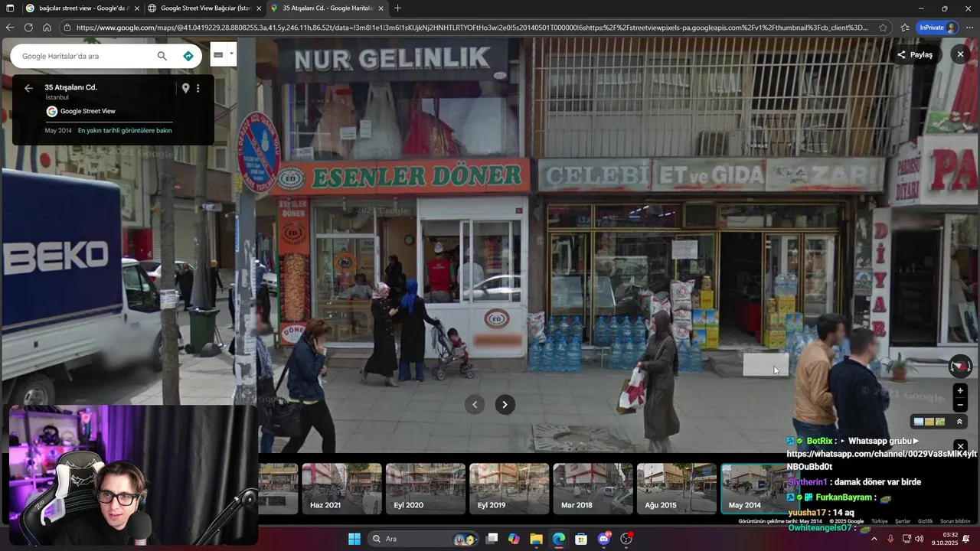Open the OBS icon in the taskbar

(626, 539)
